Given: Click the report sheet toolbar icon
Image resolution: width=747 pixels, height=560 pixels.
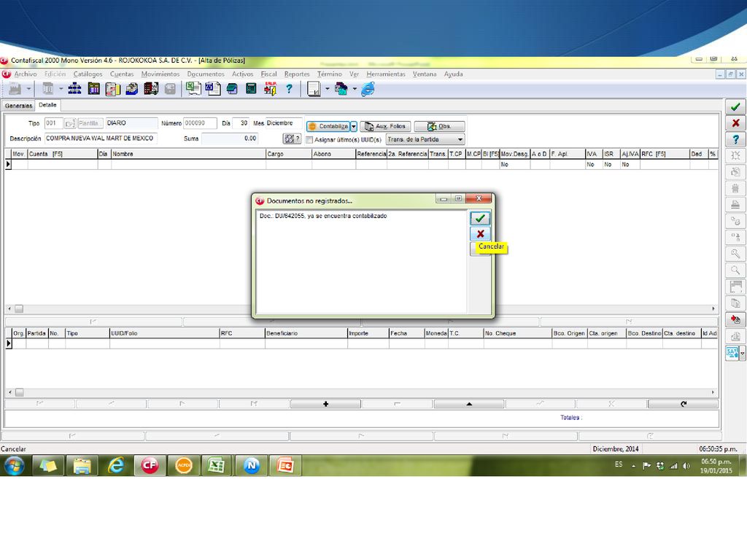Looking at the screenshot, I should pyautogui.click(x=314, y=89).
